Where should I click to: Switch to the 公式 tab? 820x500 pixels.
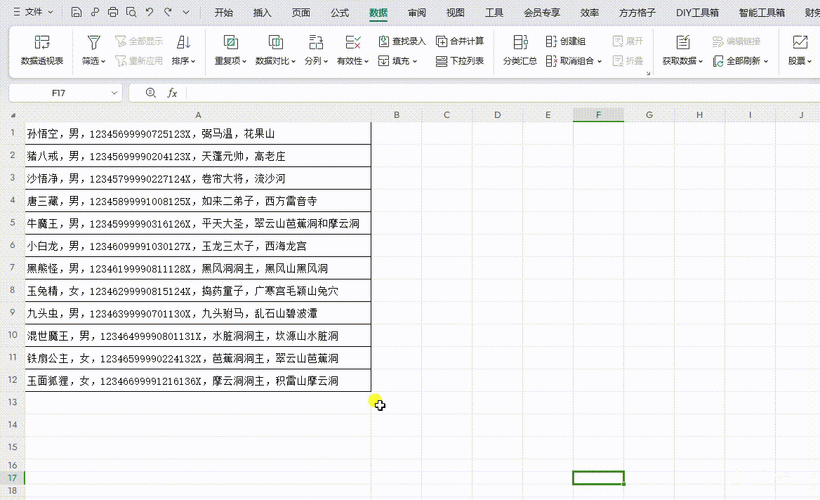tap(339, 13)
